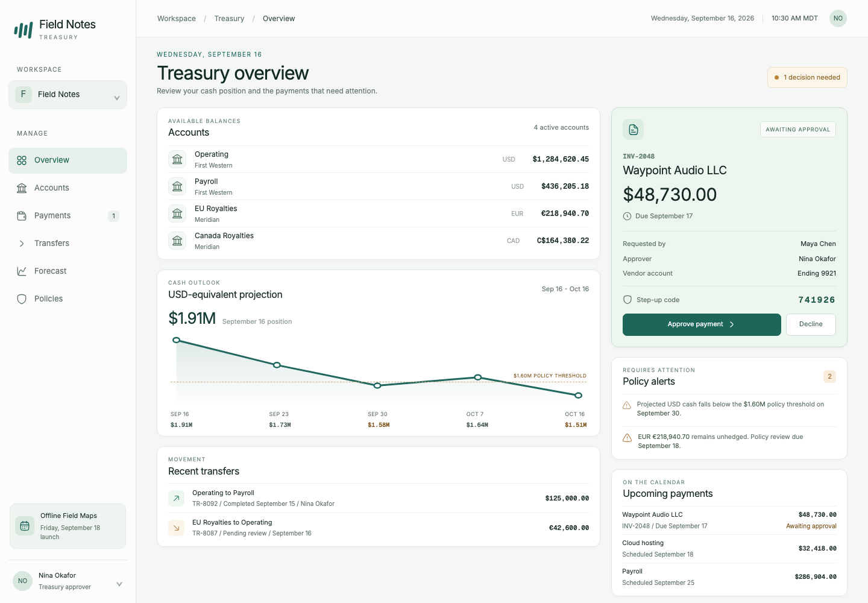Click the Awaiting approval status under Waypoint Audio
This screenshot has width=868, height=603.
(811, 526)
